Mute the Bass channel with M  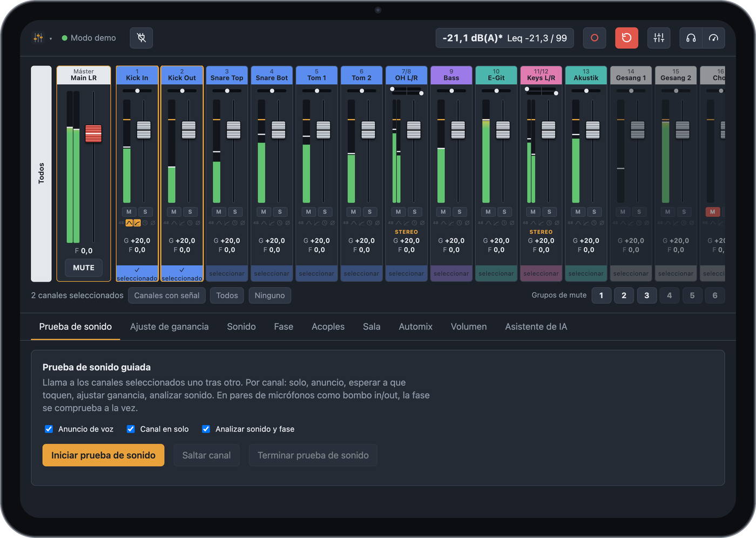443,212
